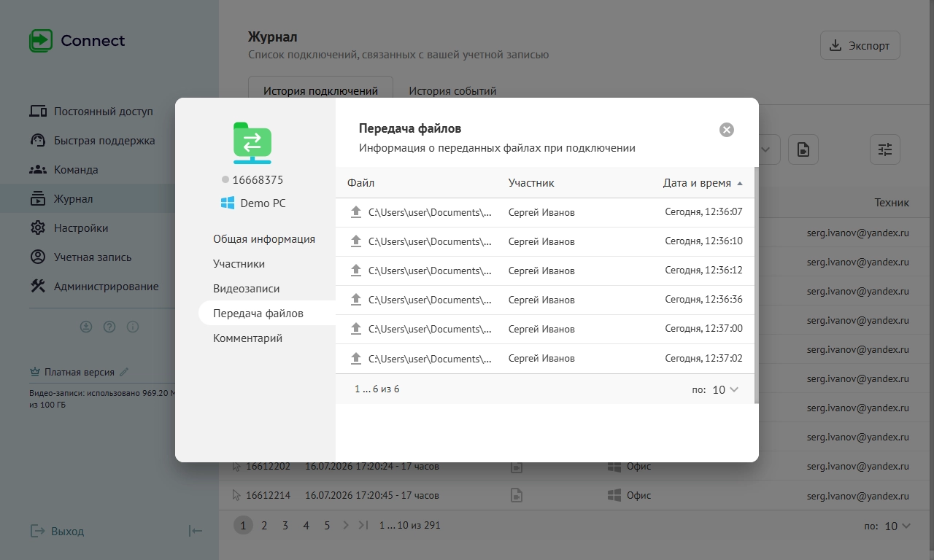Click the '1 ... 6 из 6' pagination text
The width and height of the screenshot is (934, 560).
pyautogui.click(x=377, y=389)
